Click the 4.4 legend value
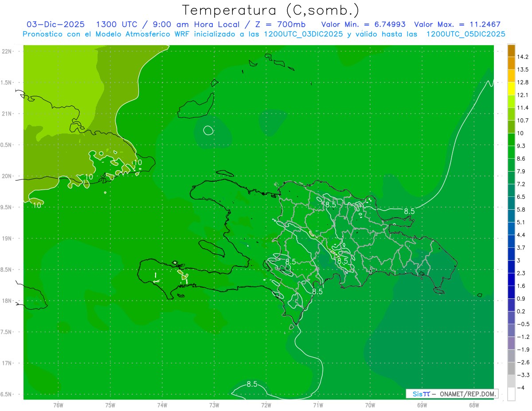 pos(521,235)
